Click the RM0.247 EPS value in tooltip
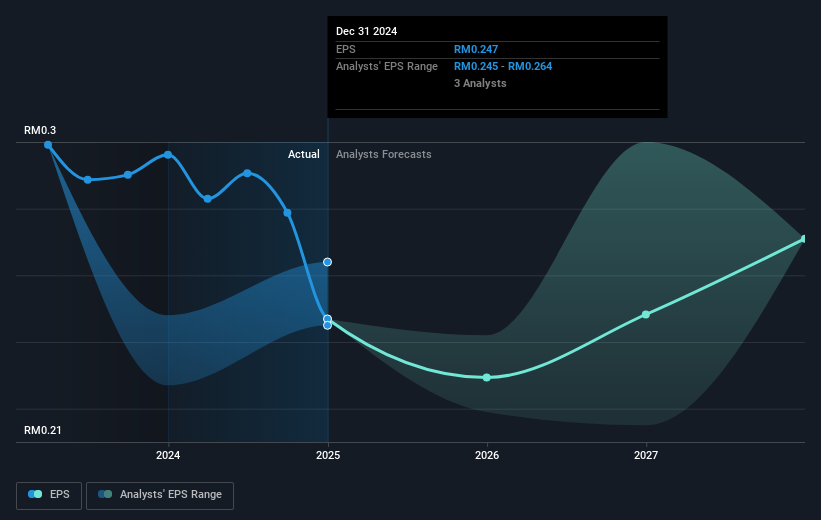Screen dimensions: 821x520 click(x=477, y=49)
